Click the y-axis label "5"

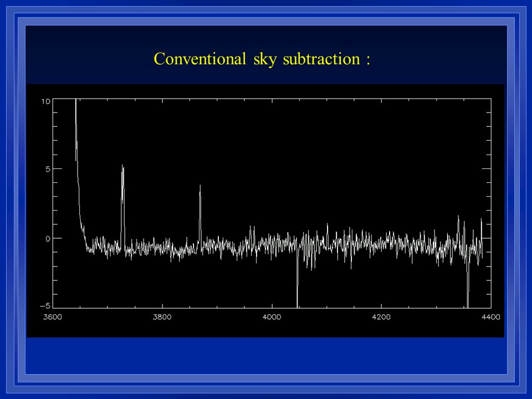click(48, 169)
